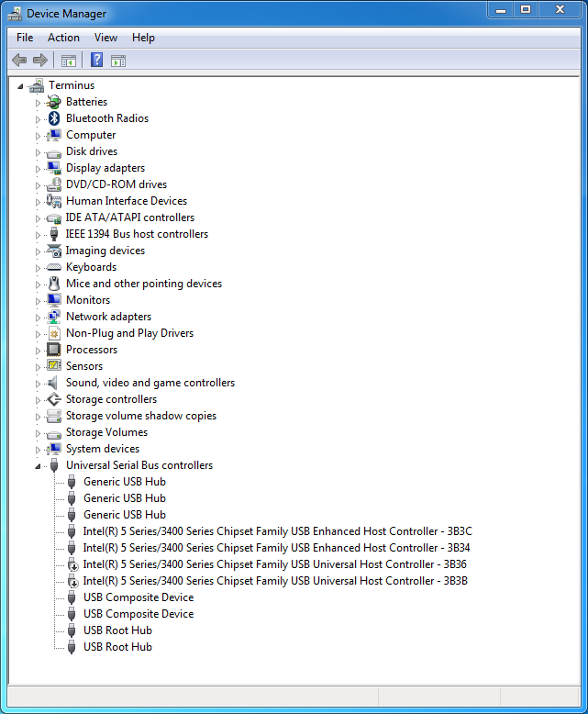Select the Processors text label
588x714 pixels.
pyautogui.click(x=92, y=350)
